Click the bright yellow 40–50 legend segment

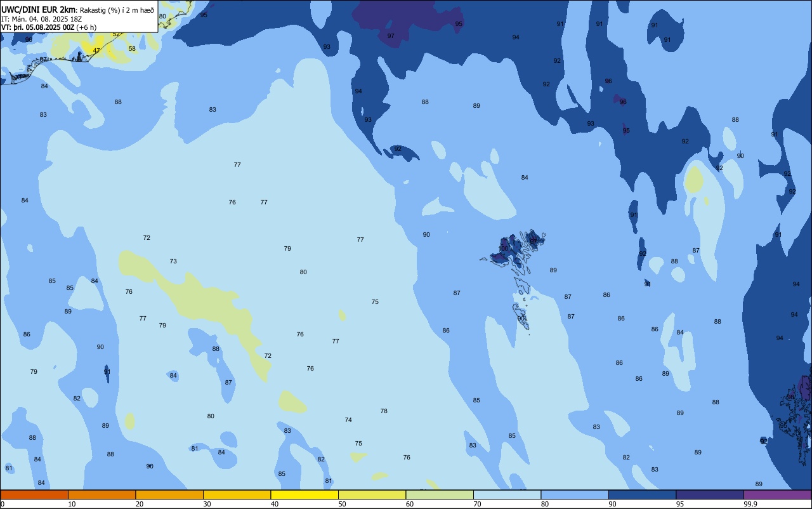pyautogui.click(x=304, y=494)
